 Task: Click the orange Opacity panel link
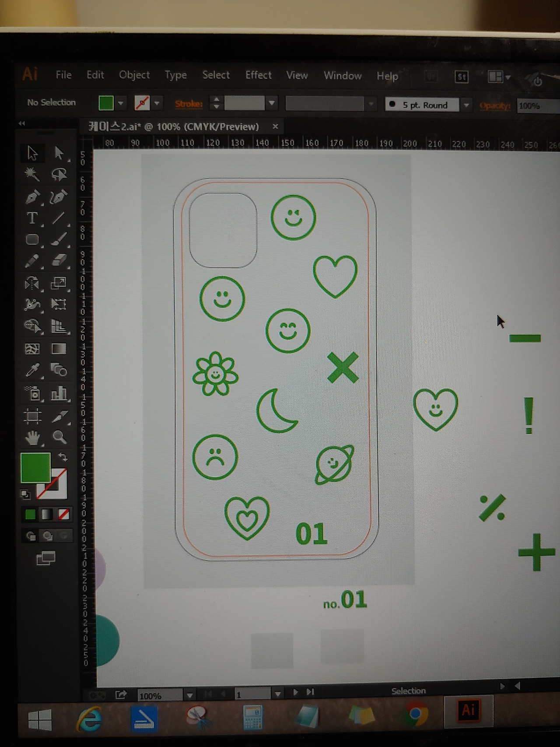coord(495,106)
